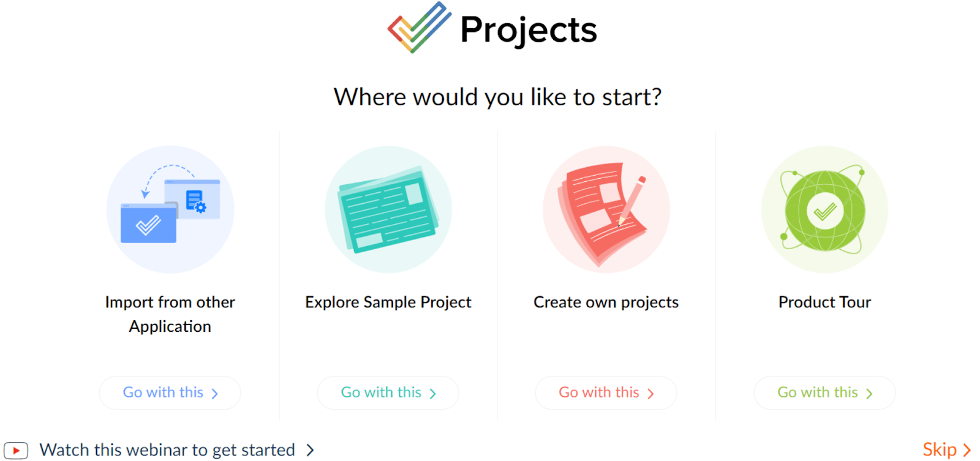Click the Create own projects pencil illustration
This screenshot has height=461, width=980.
[x=605, y=209]
